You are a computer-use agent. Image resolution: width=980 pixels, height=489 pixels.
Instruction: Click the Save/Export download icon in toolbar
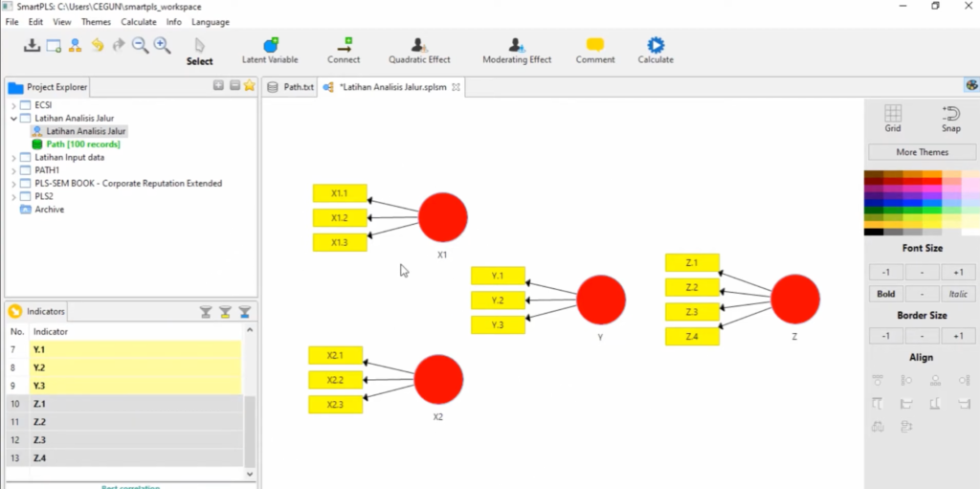(x=32, y=45)
